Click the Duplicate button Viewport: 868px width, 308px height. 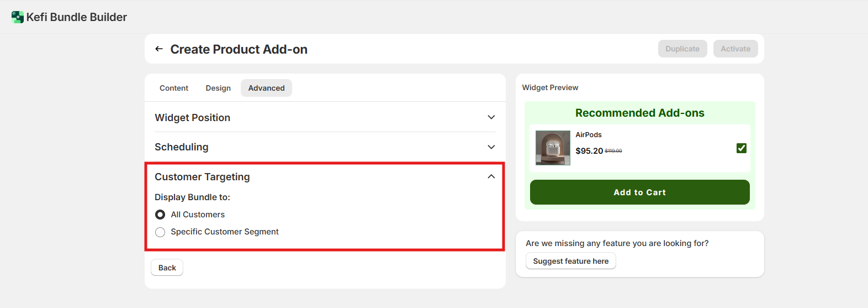[682, 49]
